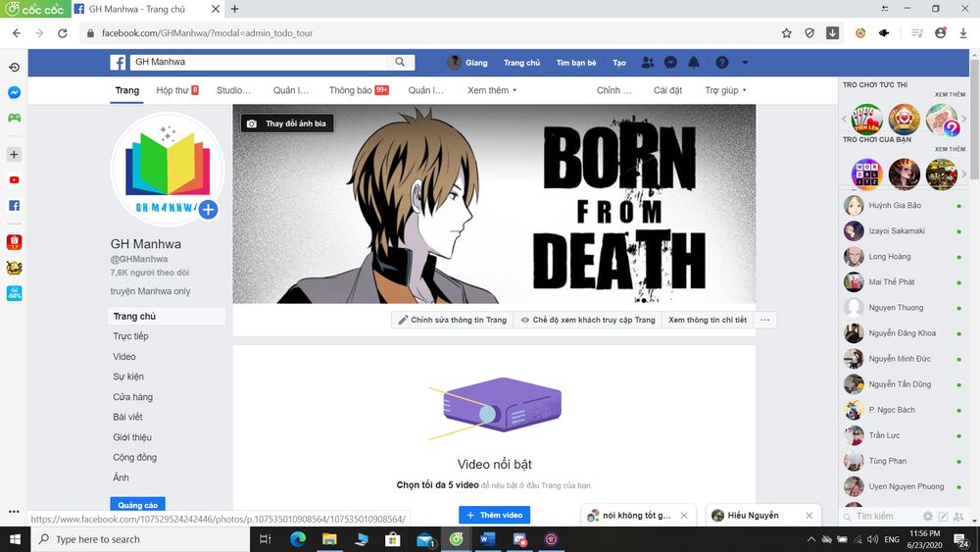Open the Trợ giúp dropdown
Image resolution: width=980 pixels, height=552 pixels.
click(x=725, y=90)
